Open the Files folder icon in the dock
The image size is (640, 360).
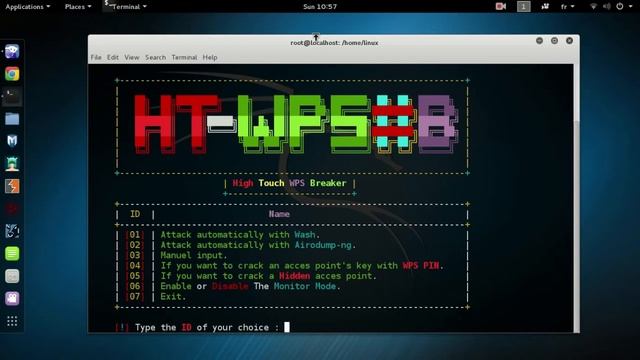12,119
